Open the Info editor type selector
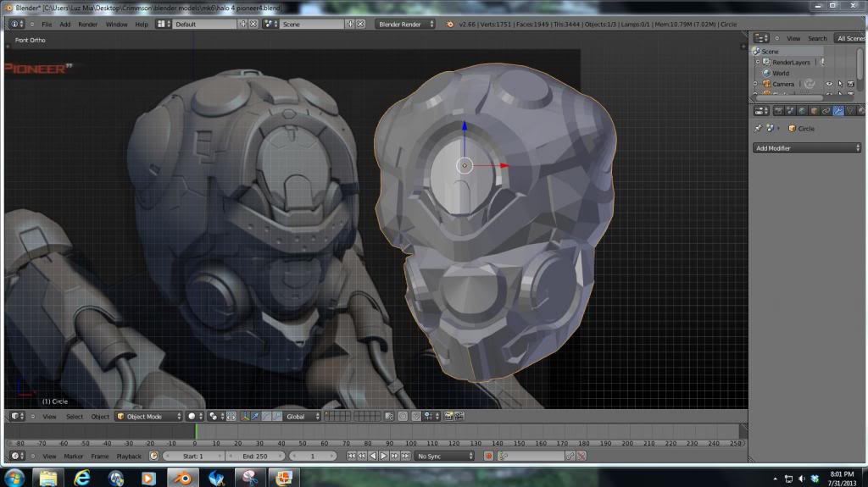 [x=17, y=24]
